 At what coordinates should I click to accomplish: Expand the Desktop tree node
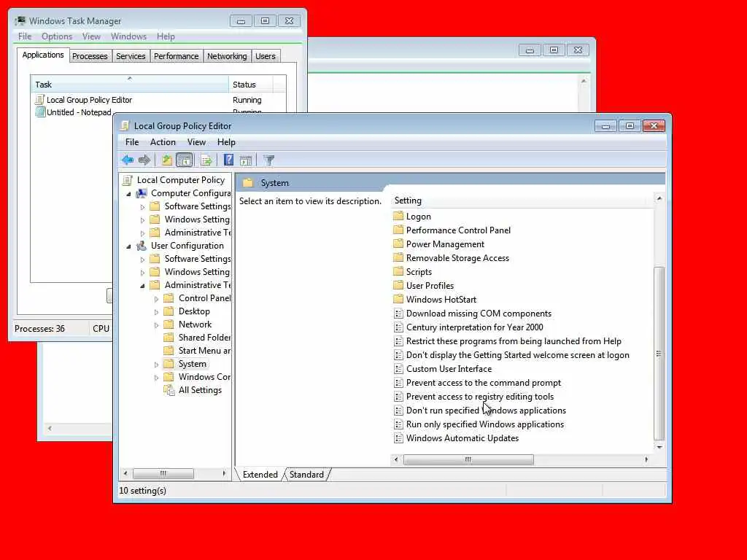[x=156, y=312]
